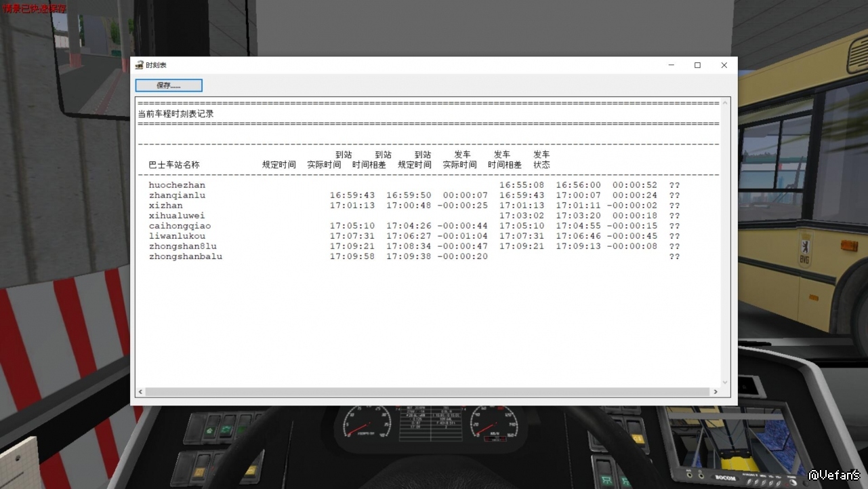Click the departure difference -00:00:08

(632, 246)
